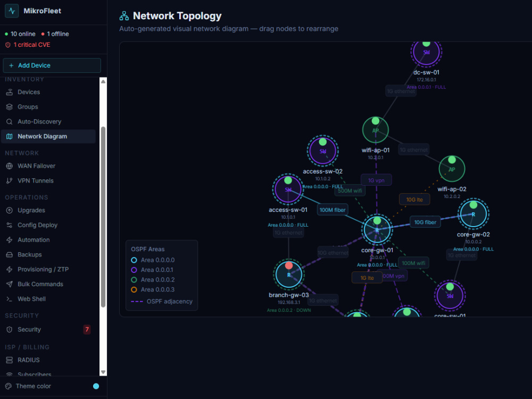Click the Automation lightning icon
The width and height of the screenshot is (532, 399).
point(10,240)
